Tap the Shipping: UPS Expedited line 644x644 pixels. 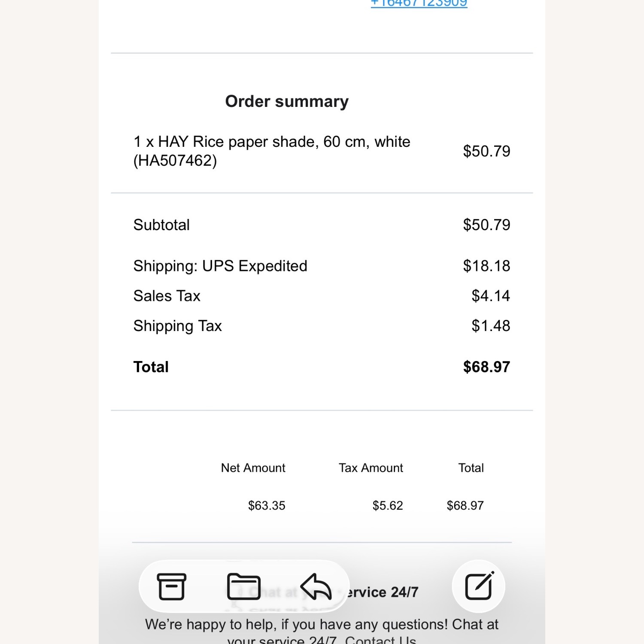tap(220, 266)
